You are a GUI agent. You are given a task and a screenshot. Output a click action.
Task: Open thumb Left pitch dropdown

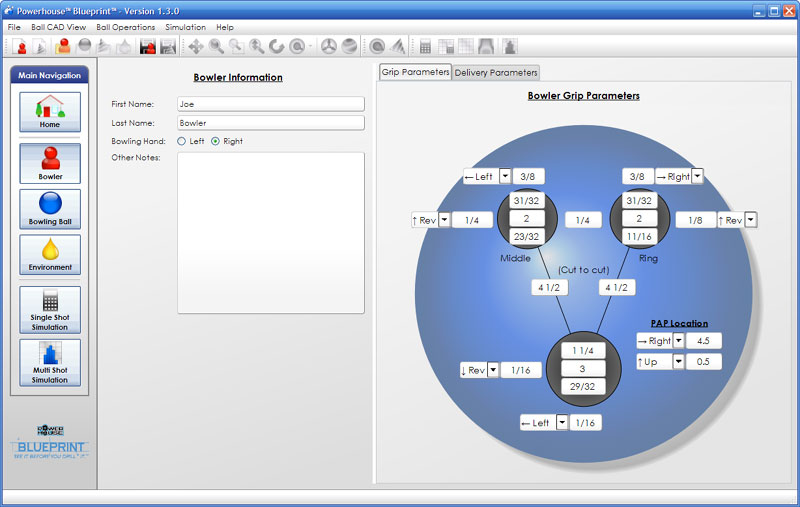(562, 422)
